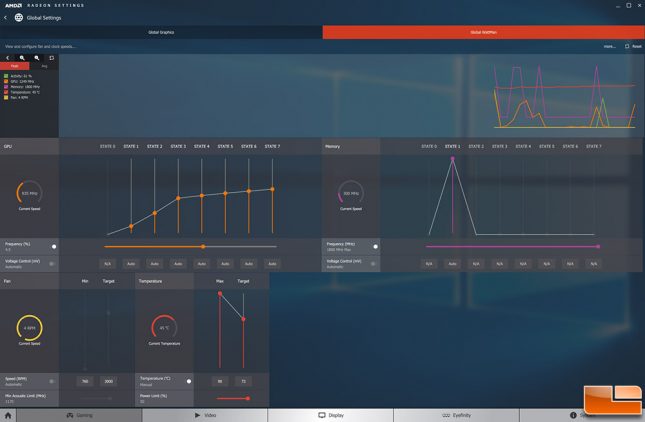Switch histogram to the Avg tab

pos(44,66)
